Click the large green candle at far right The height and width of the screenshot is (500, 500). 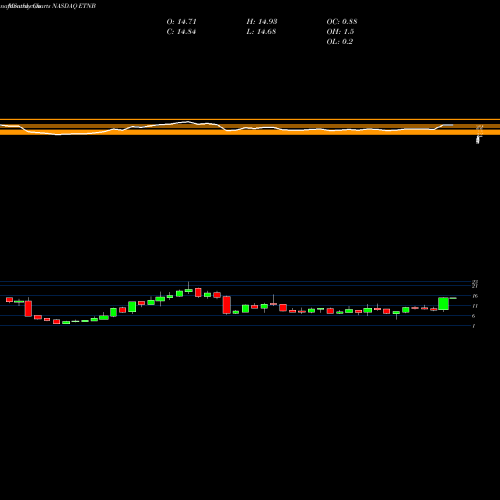(x=443, y=304)
